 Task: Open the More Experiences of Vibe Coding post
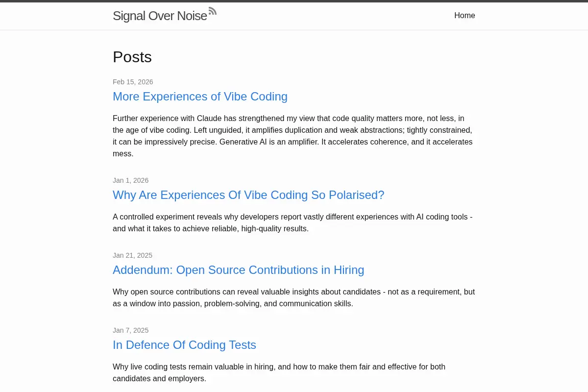(200, 97)
